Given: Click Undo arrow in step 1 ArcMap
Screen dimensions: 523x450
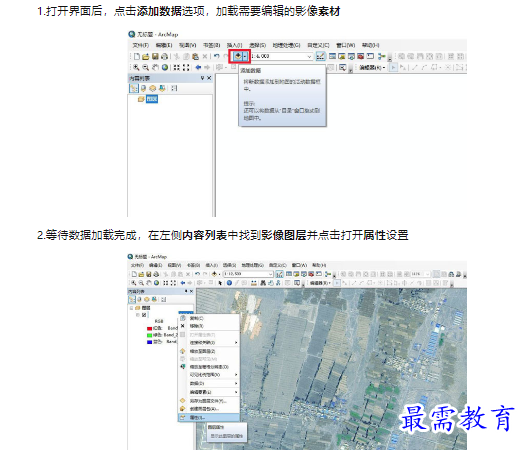Looking at the screenshot, I should tap(216, 56).
